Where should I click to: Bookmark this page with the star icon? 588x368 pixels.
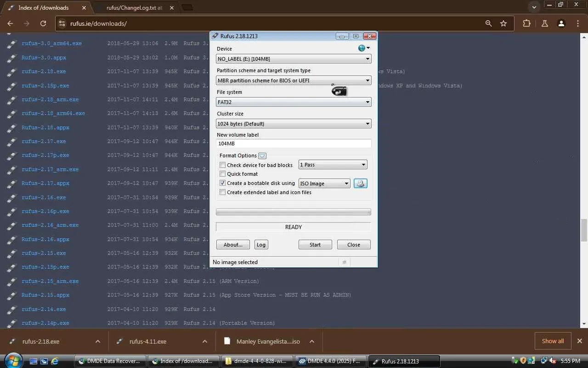(x=503, y=23)
